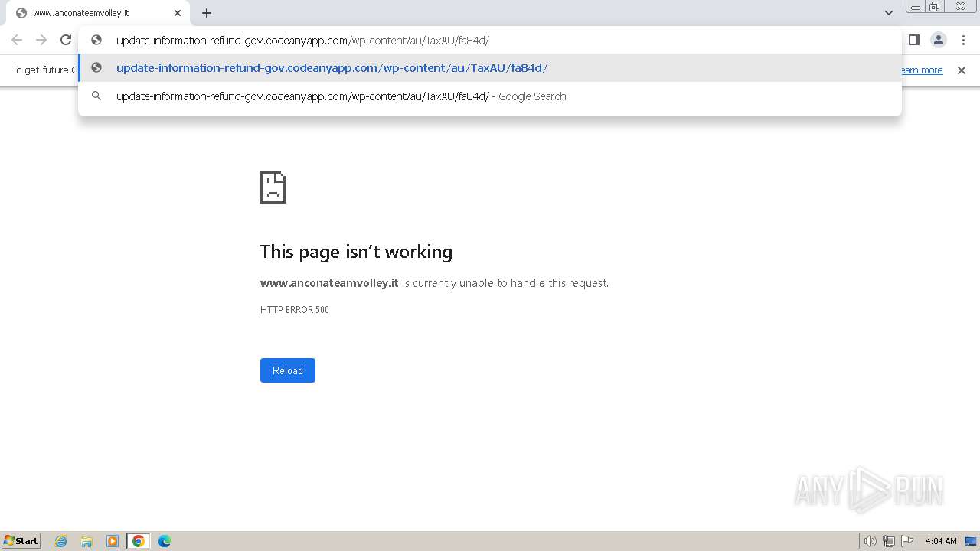Open media player taskbar icon

pos(113,541)
